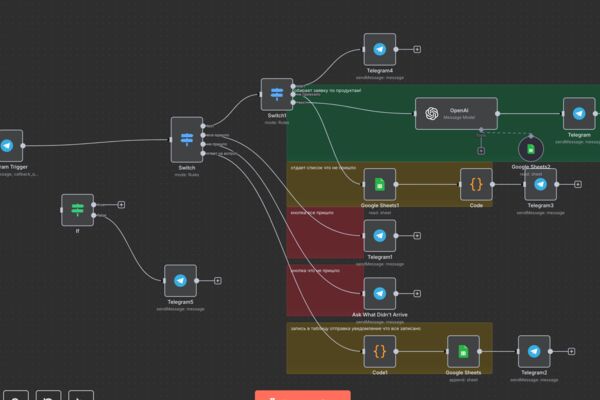Viewport: 600px width, 400px height.
Task: Click the red button at the bottom of canvas
Action: point(303,395)
